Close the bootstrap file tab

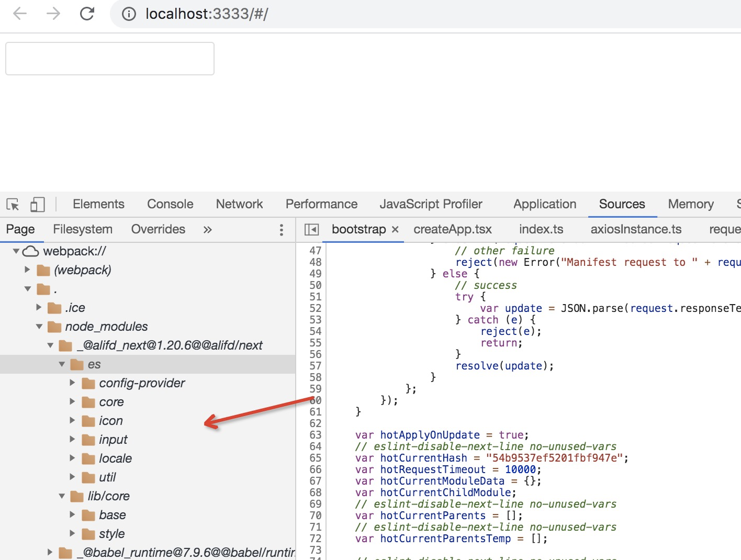tap(396, 229)
